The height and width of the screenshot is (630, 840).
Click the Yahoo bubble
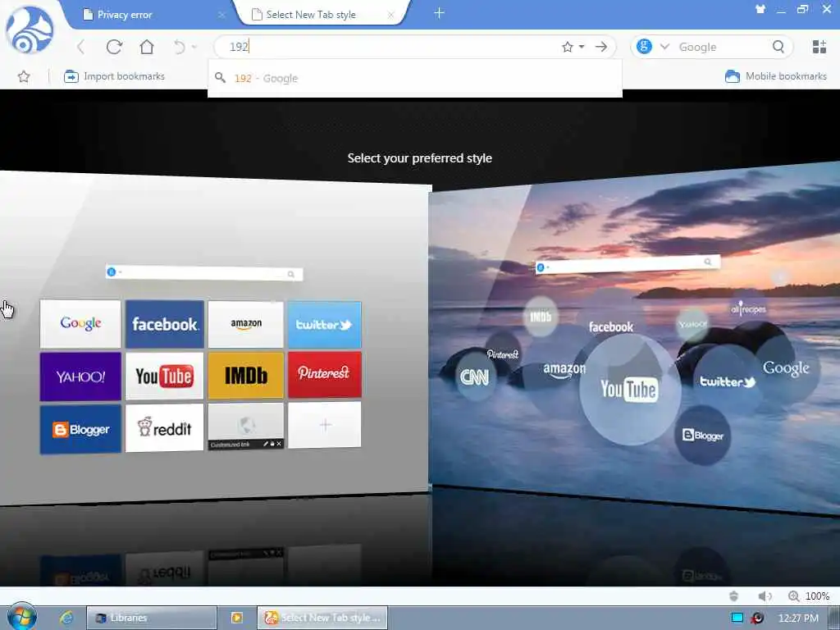click(692, 324)
